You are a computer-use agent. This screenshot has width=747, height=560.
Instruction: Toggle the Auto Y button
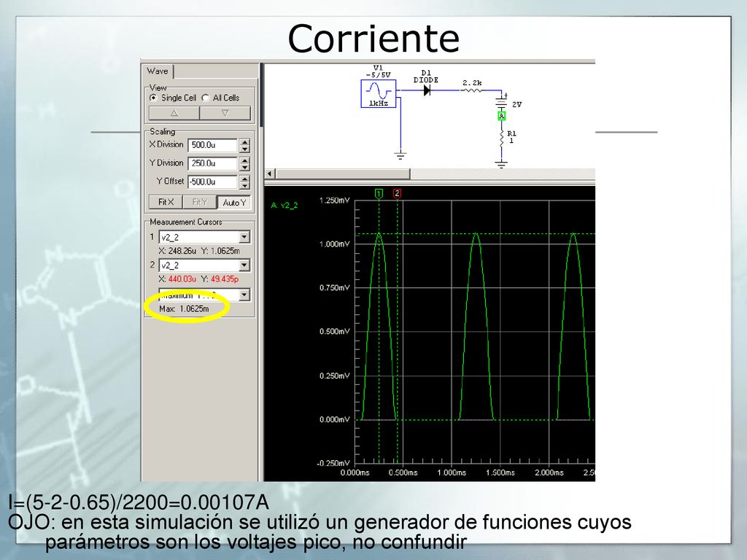point(234,203)
